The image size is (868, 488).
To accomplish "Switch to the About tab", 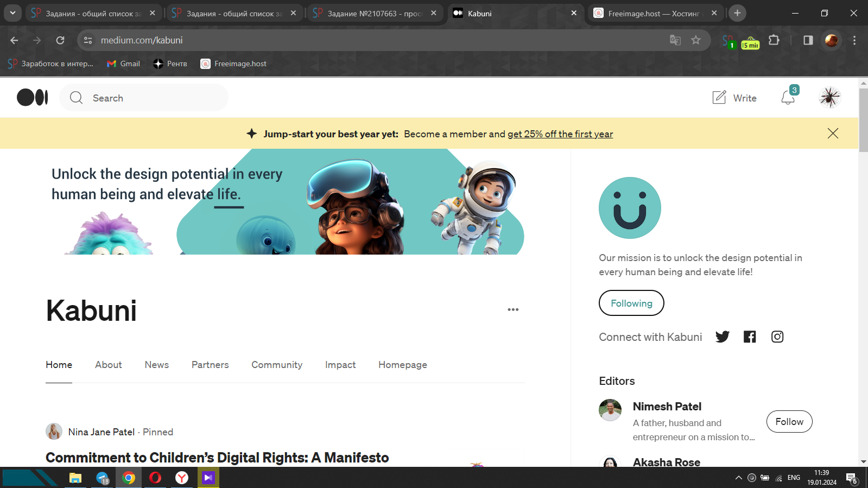I will click(109, 365).
